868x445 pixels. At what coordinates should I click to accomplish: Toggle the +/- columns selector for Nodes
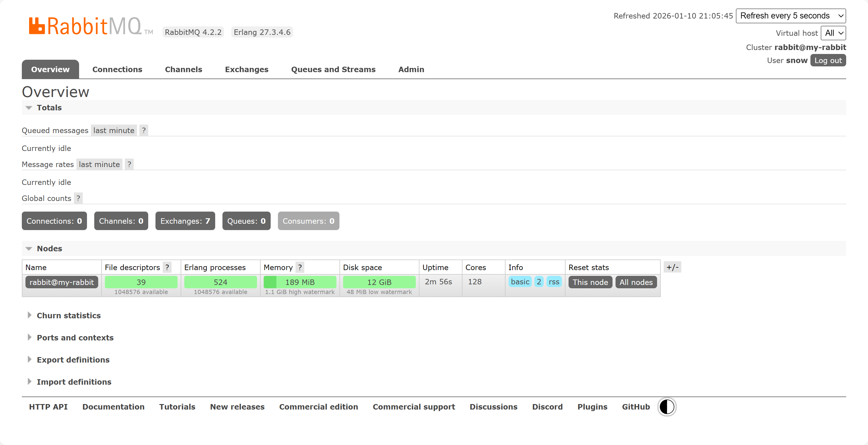coord(672,267)
